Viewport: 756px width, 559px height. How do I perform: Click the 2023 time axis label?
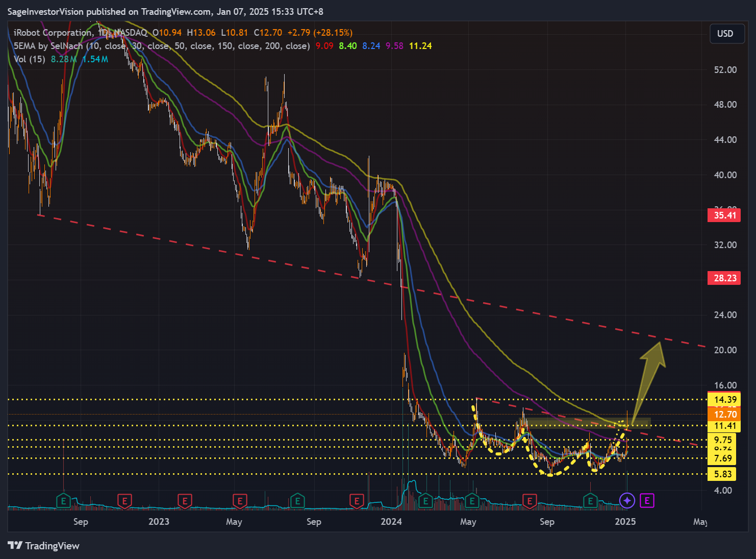point(159,522)
